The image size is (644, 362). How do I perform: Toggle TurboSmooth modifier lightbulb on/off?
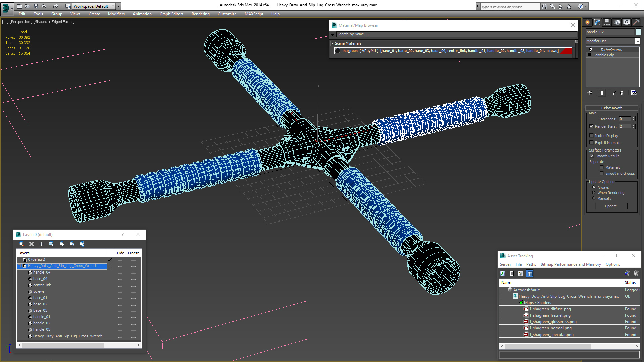pos(591,50)
